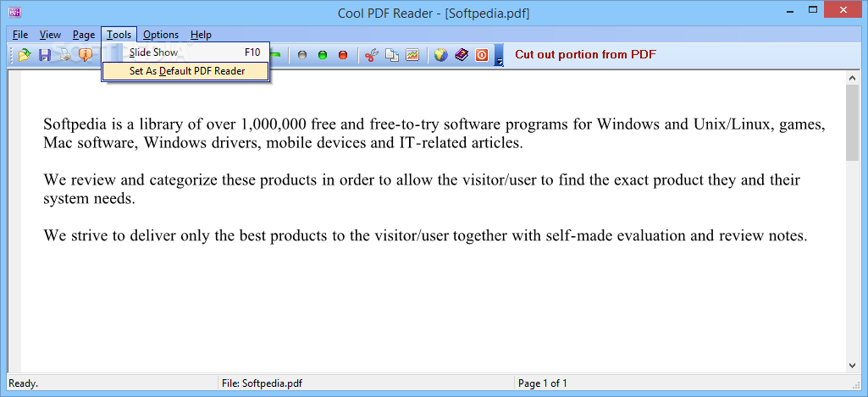
Task: Expand the toolbar overflow arrow
Action: point(500,55)
